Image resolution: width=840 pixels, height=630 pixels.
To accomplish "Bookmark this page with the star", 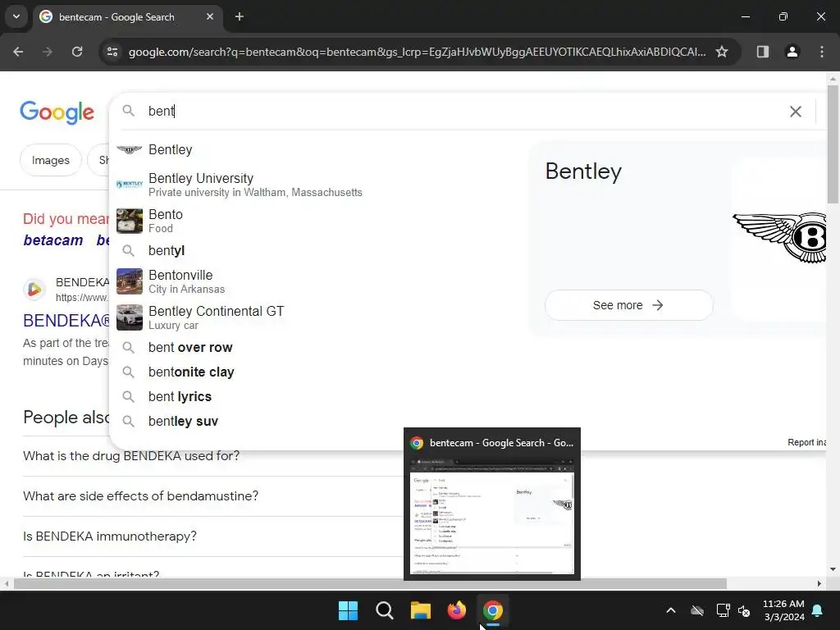I will 722,52.
